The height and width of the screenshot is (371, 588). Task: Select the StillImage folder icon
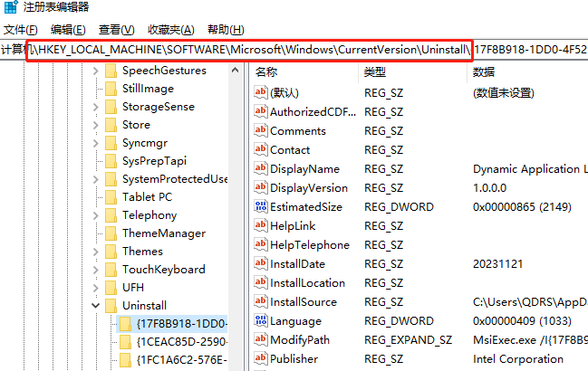tap(111, 89)
